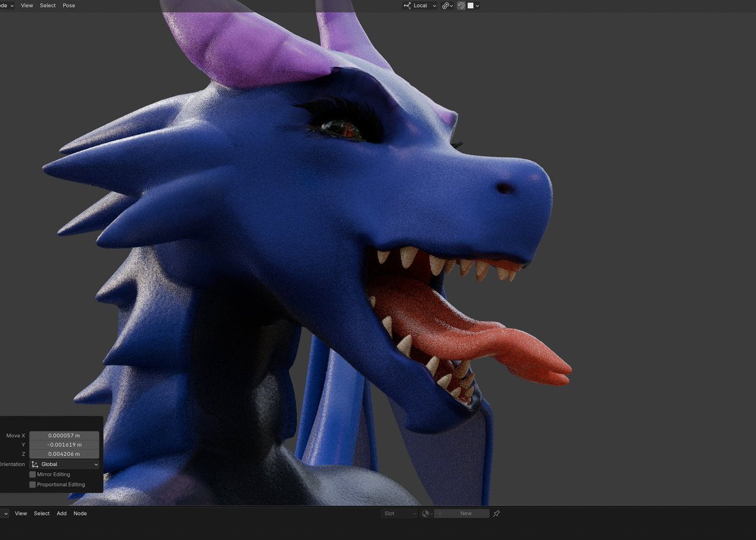Click the Move Z value field
This screenshot has height=540, width=756.
(x=64, y=454)
